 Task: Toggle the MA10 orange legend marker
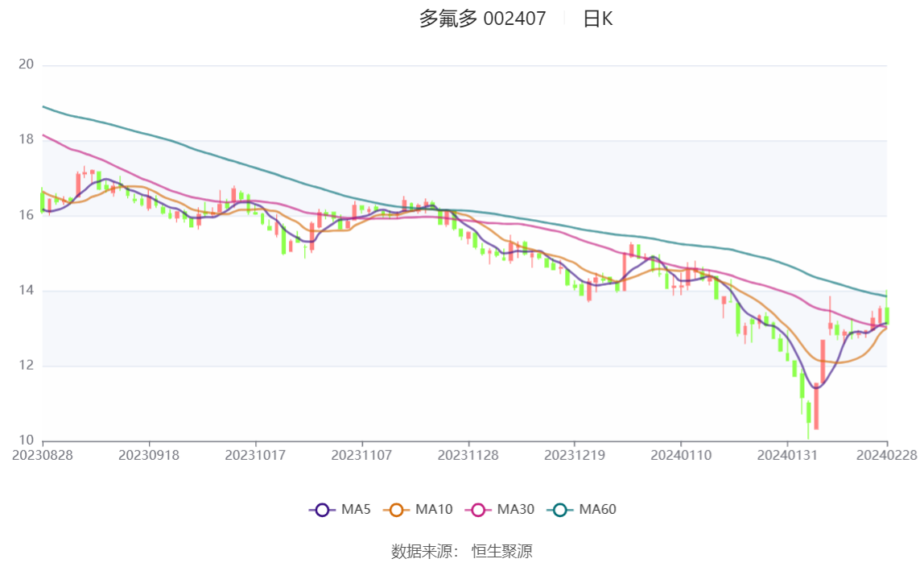(x=396, y=510)
